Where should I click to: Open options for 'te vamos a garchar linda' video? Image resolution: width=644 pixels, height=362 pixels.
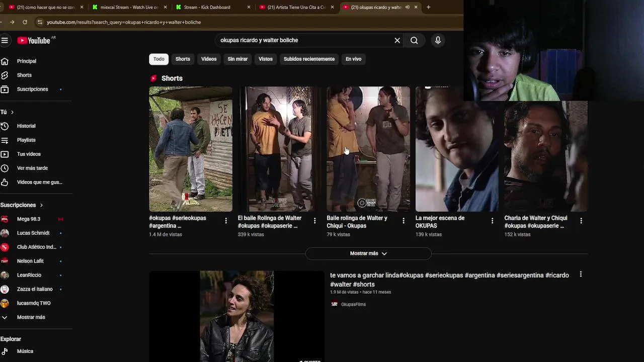581,275
